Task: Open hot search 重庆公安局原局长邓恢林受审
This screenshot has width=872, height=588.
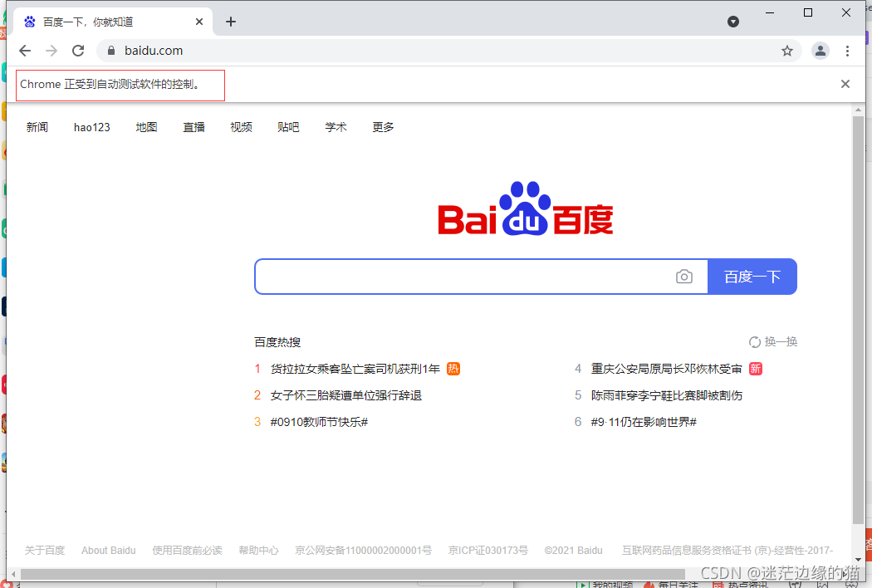Action: (666, 369)
